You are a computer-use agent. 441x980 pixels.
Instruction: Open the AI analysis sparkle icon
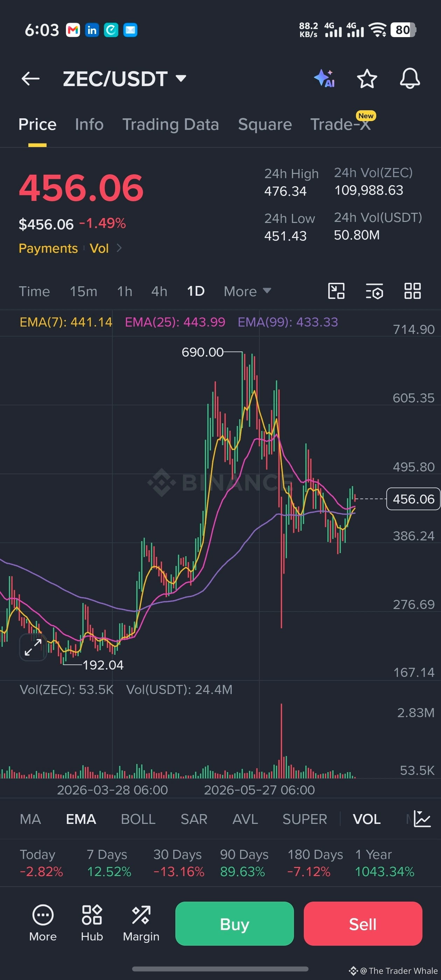tap(324, 78)
